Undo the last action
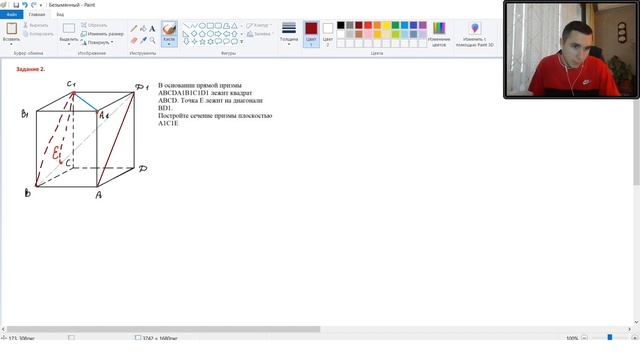 coord(25,5)
